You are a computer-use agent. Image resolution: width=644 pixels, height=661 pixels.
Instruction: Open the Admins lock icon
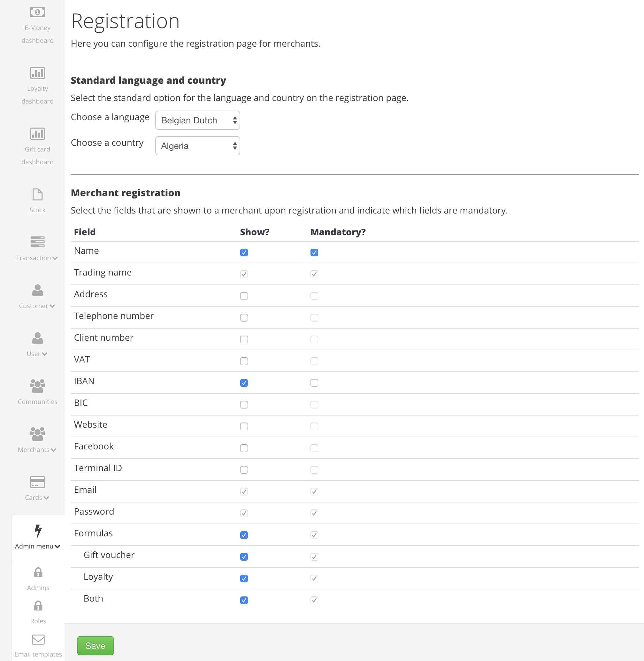click(x=38, y=572)
